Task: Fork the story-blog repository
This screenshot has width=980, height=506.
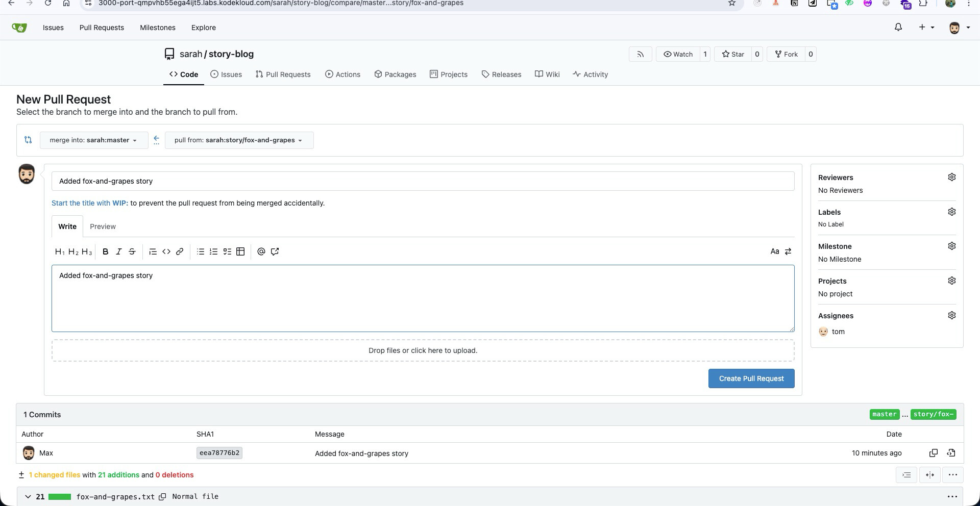Action: click(x=786, y=54)
